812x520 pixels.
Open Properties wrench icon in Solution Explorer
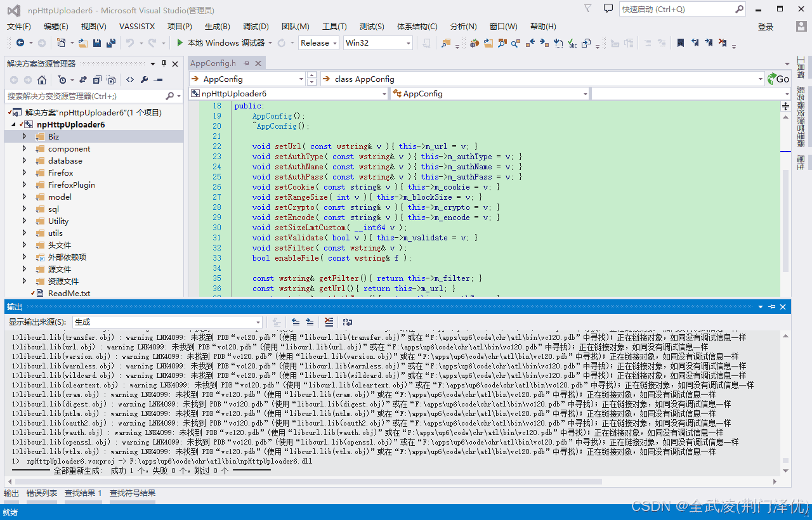pyautogui.click(x=144, y=80)
